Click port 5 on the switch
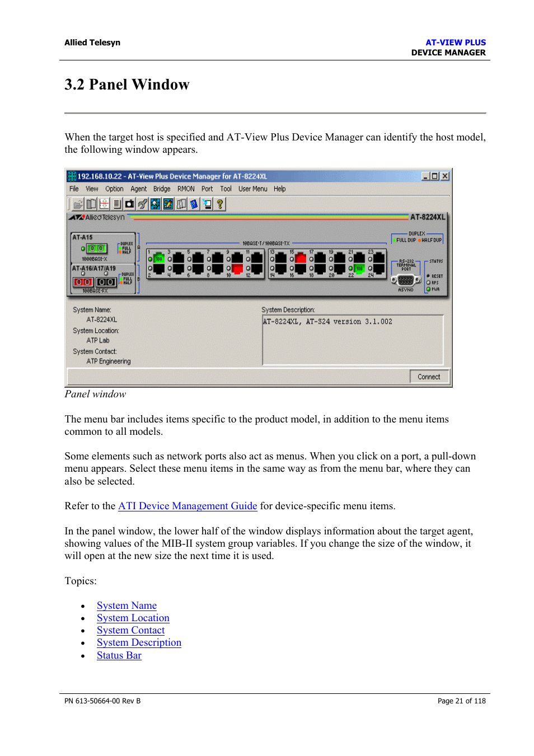 (198, 259)
